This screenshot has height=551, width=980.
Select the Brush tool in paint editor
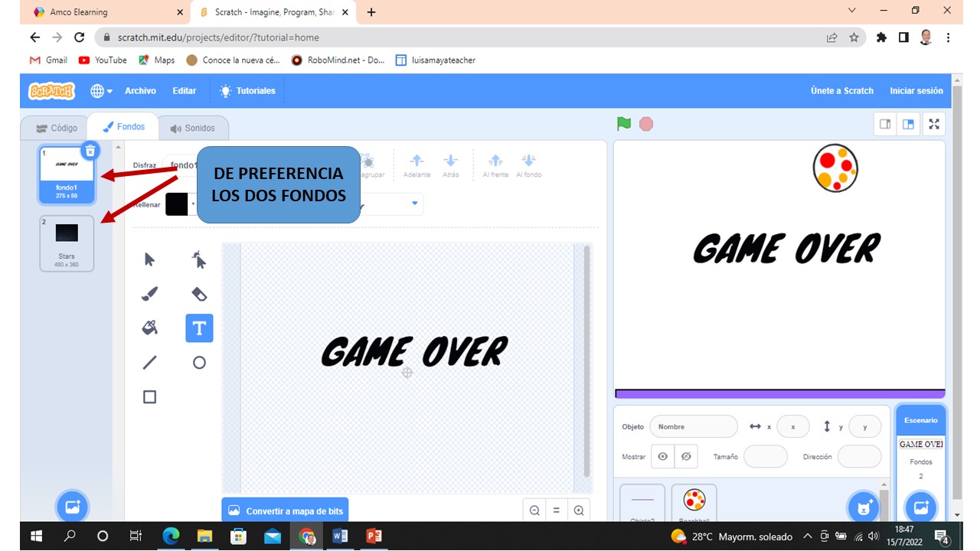150,294
